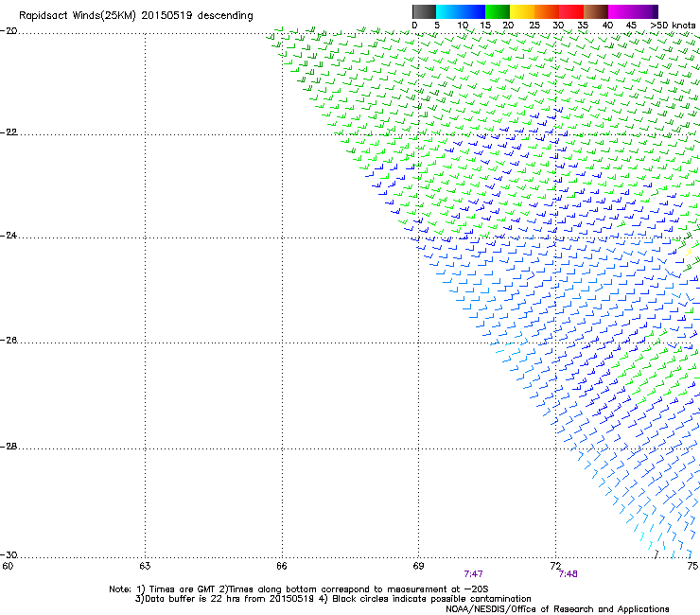Image resolution: width=700 pixels, height=615 pixels.
Task: Select the cyan-blue 5-15 knots color band
Action: coord(461,11)
